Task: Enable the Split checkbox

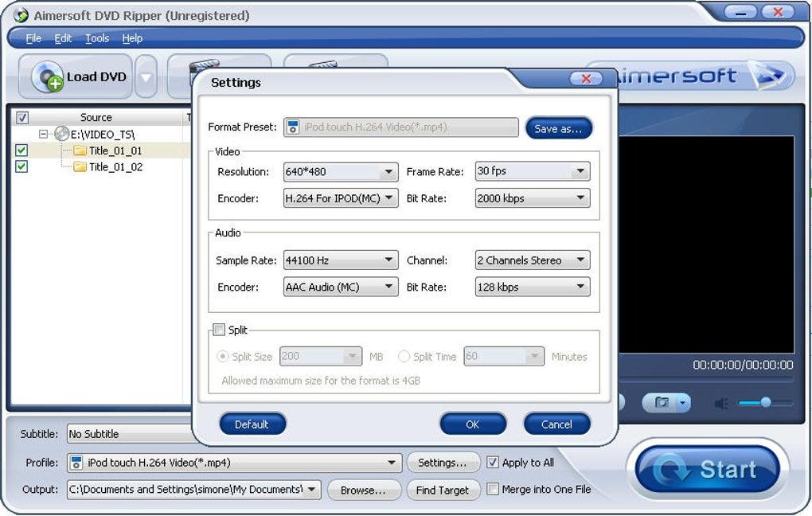Action: coord(219,330)
